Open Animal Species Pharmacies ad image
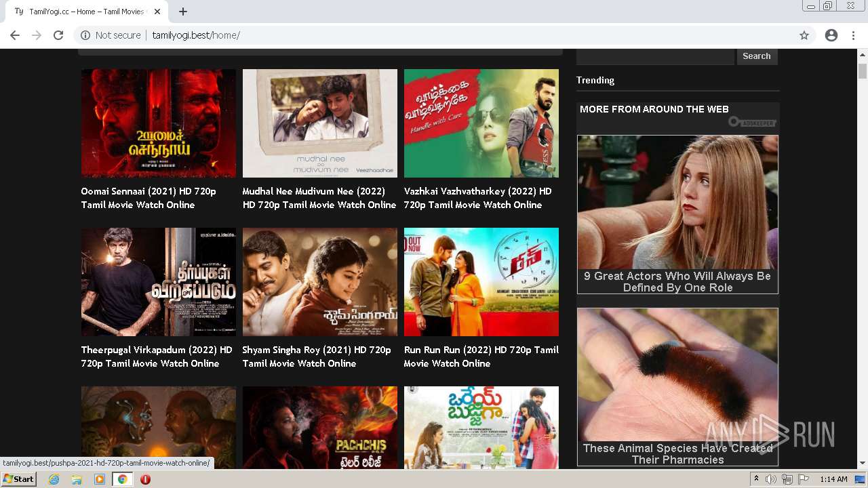868x488 pixels. click(677, 375)
